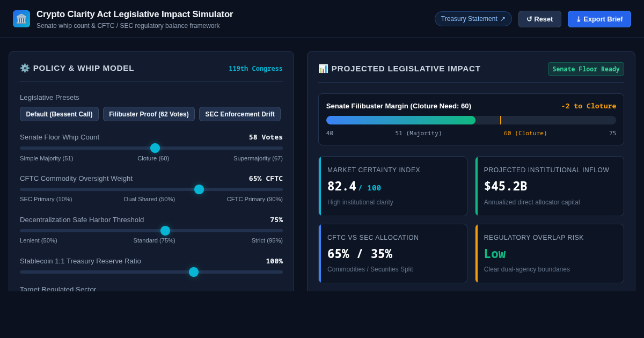Click the Annualized direct allocator capital caption
The height and width of the screenshot is (338, 644).
pyautogui.click(x=532, y=202)
